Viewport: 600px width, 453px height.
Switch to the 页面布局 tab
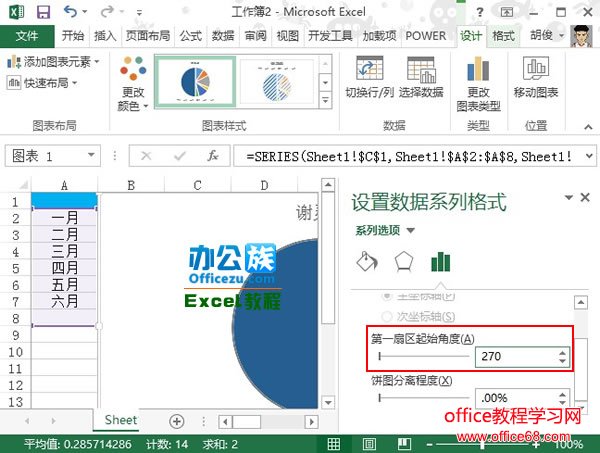click(x=148, y=36)
